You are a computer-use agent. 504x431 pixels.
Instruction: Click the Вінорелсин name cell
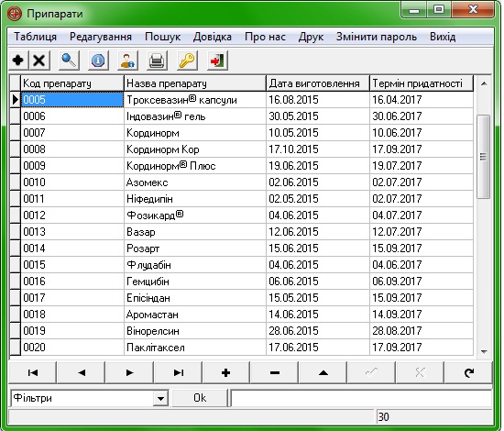coord(195,331)
